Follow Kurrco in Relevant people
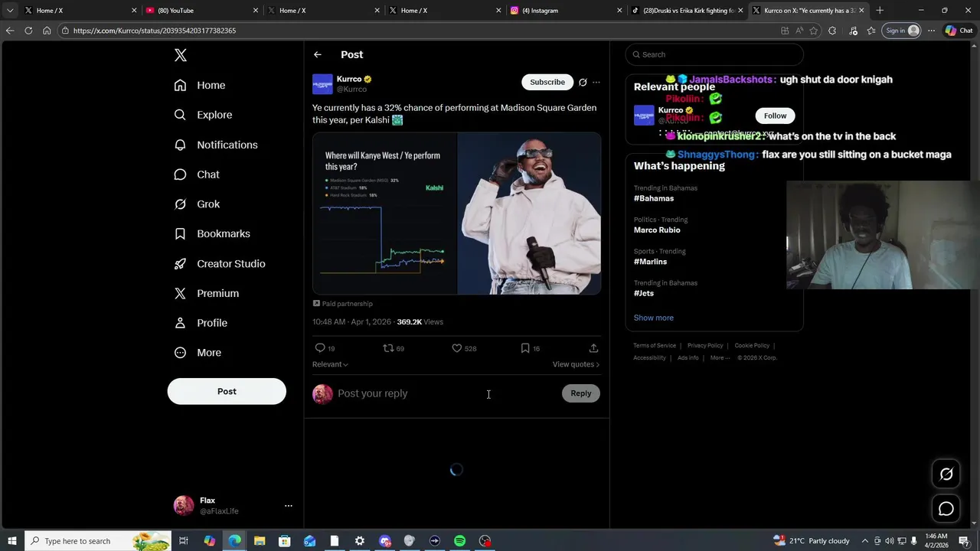This screenshot has width=980, height=551. (x=775, y=116)
